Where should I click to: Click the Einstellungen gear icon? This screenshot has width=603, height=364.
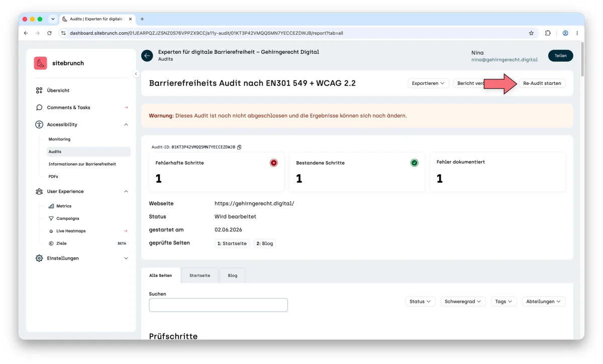coord(39,258)
